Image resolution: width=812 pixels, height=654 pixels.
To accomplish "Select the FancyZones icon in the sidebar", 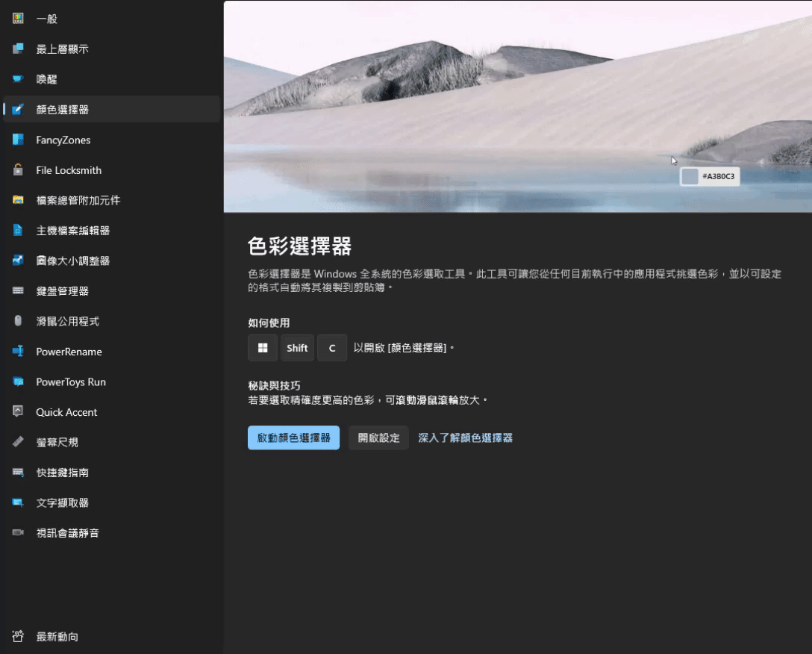I will coord(17,140).
